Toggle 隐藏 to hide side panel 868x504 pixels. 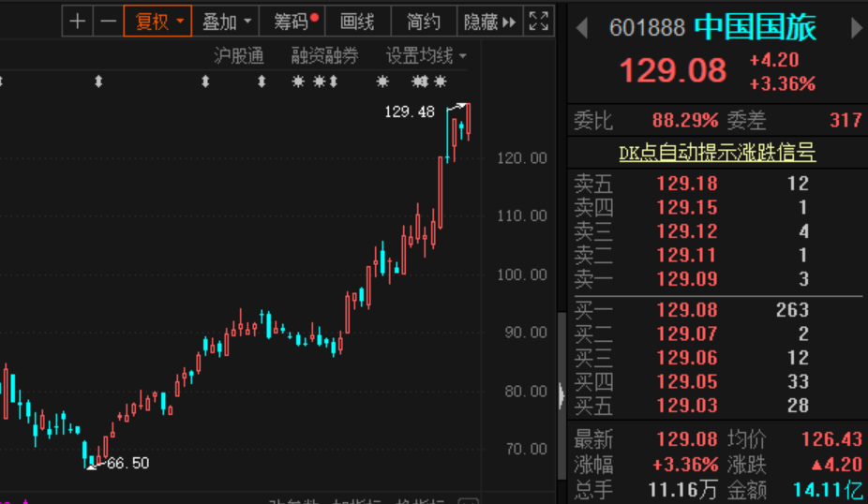(x=489, y=21)
